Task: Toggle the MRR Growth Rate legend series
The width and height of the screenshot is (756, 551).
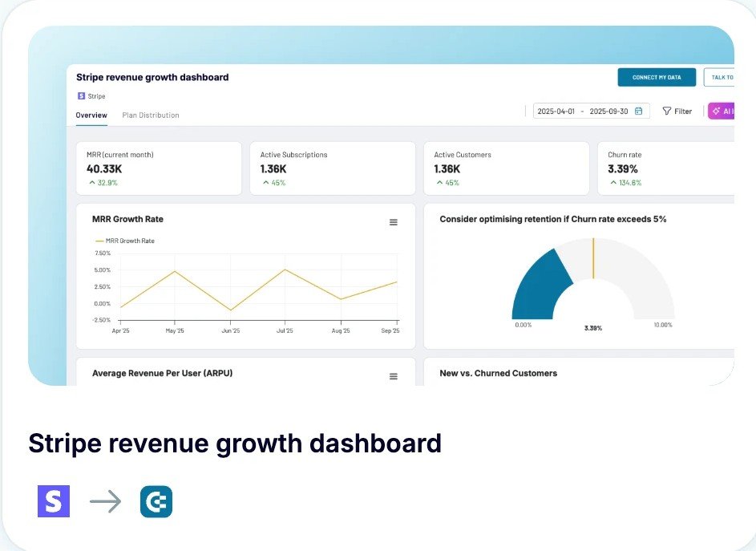Action: point(124,241)
